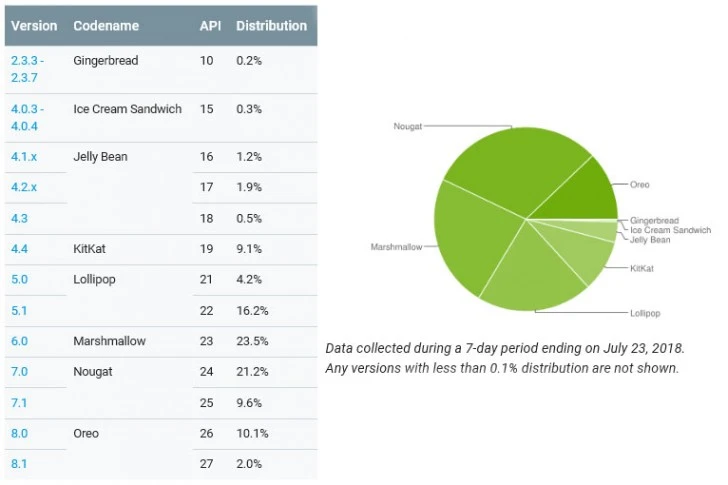Screen dimensions: 728x485
Task: Click the 8.1 version link
Action: point(19,464)
